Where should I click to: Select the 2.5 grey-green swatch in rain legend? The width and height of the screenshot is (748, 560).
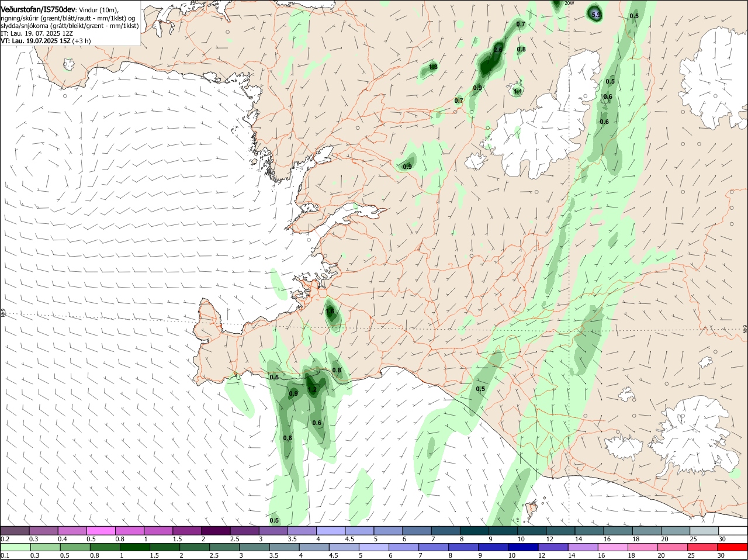[x=224, y=547]
